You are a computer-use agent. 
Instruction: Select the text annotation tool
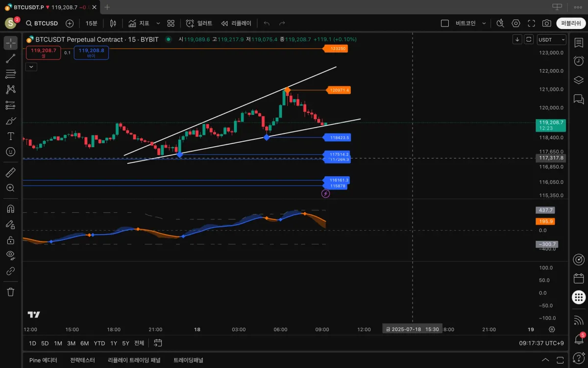pos(10,136)
